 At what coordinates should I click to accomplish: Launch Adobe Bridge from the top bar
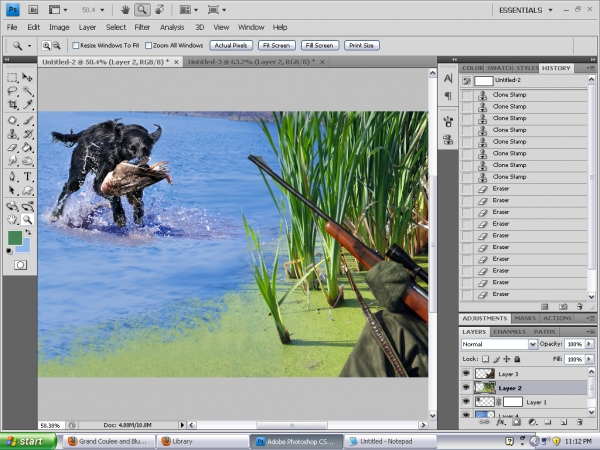point(33,10)
